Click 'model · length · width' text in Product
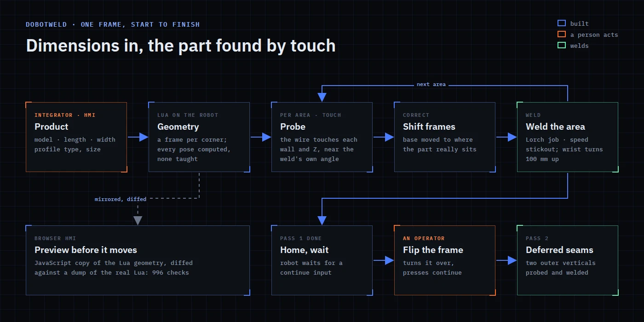The height and width of the screenshot is (322, 644). pyautogui.click(x=75, y=139)
